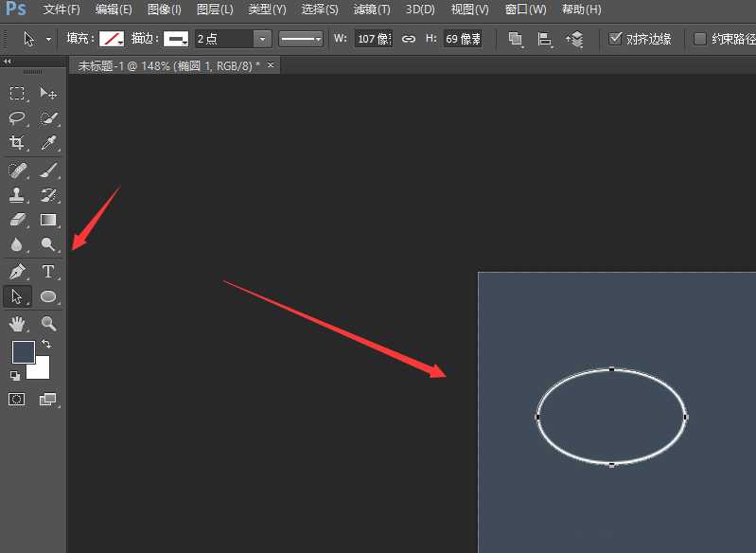Select the Hand tool
Image resolution: width=756 pixels, height=553 pixels.
click(x=17, y=324)
